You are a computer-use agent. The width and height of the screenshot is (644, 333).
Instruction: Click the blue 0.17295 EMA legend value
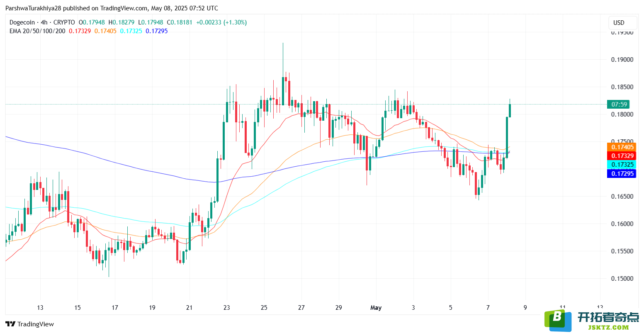[x=157, y=31]
